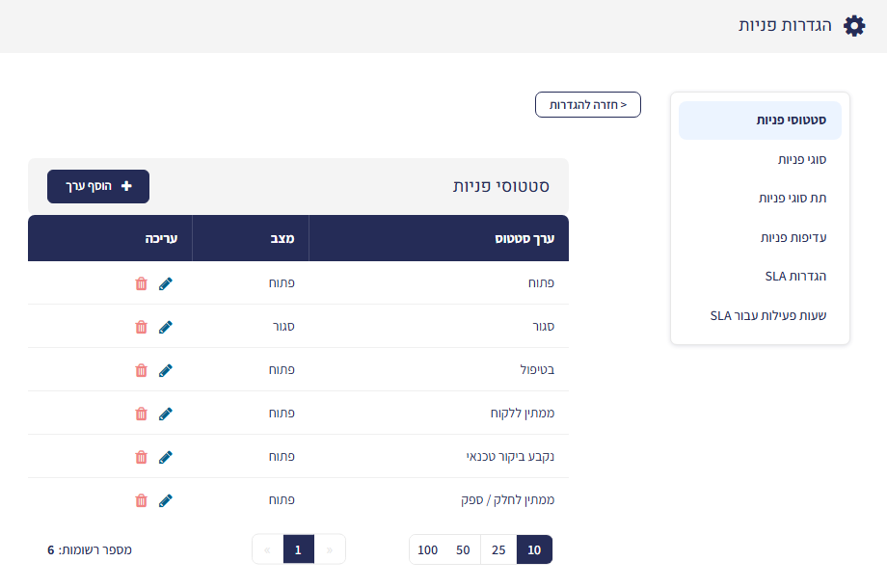Click the סטטוסי פניות table title
The width and height of the screenshot is (887, 588).
501,187
